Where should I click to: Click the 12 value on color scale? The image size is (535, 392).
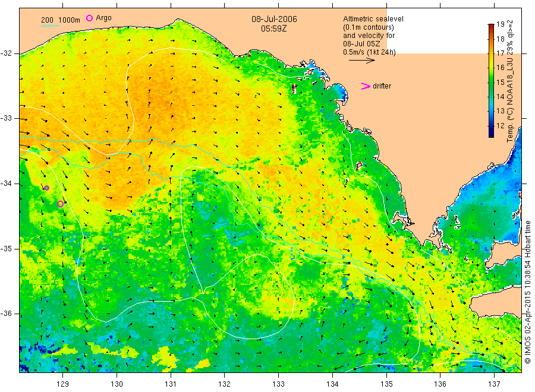pos(500,125)
